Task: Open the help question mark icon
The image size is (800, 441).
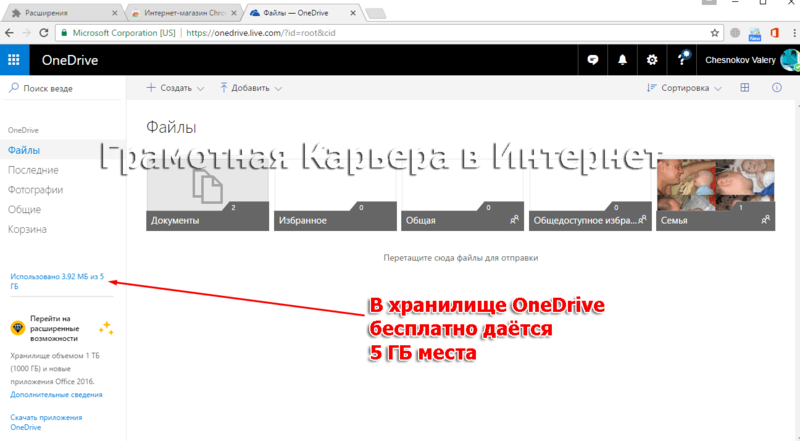Action: tap(682, 60)
